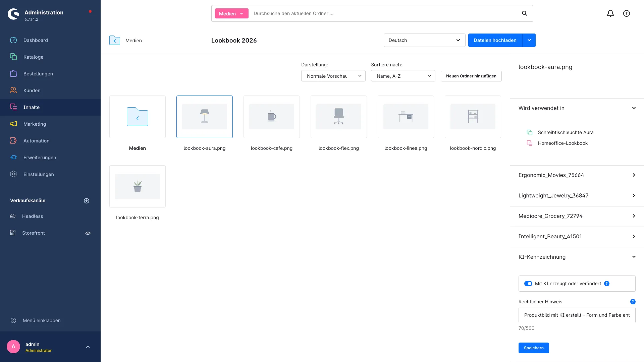Click the Bestellungen bag icon

pyautogui.click(x=13, y=74)
